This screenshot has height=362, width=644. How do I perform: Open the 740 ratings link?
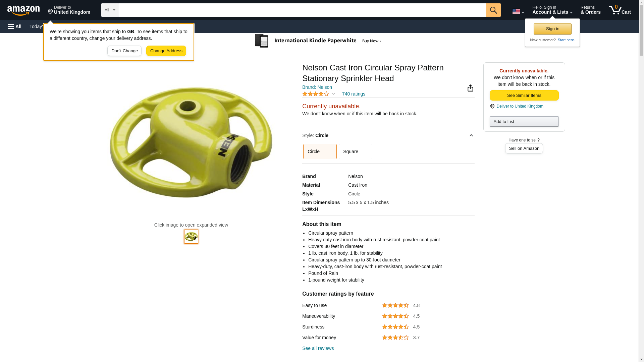(354, 94)
